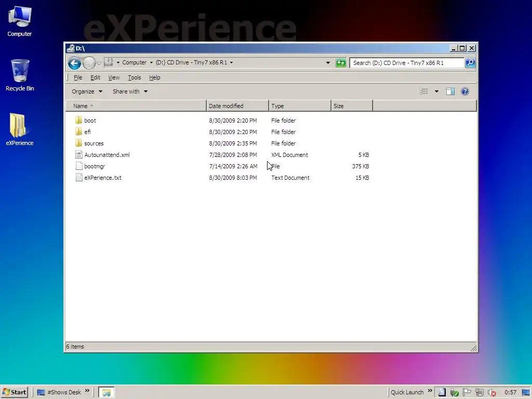The width and height of the screenshot is (532, 399).
Task: Expand the arrow after CD Drive breadcrumb
Action: point(231,62)
